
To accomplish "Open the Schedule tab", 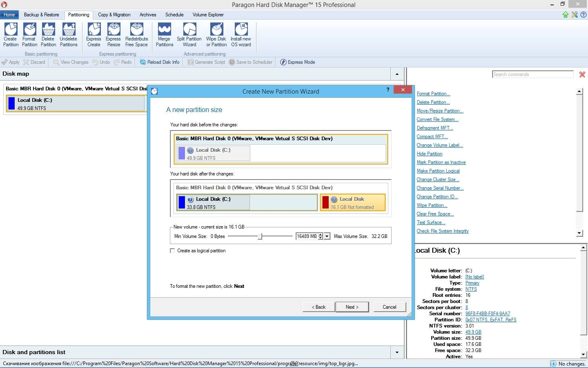I will pos(174,15).
